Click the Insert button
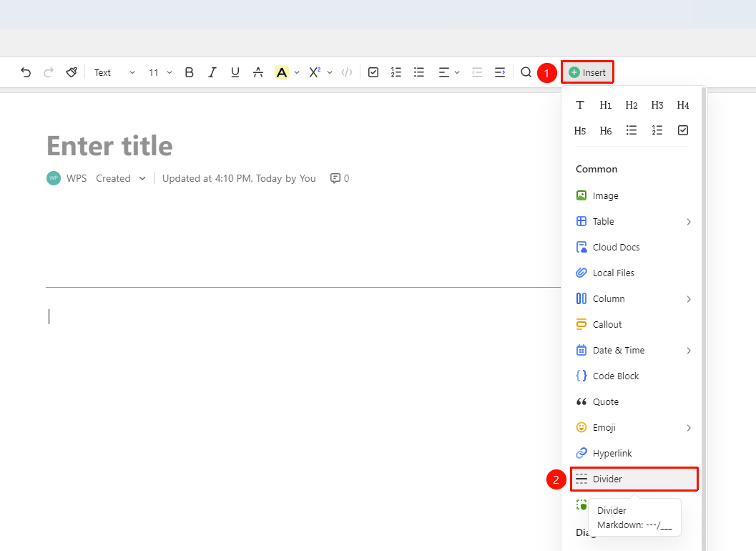756x551 pixels. click(587, 72)
